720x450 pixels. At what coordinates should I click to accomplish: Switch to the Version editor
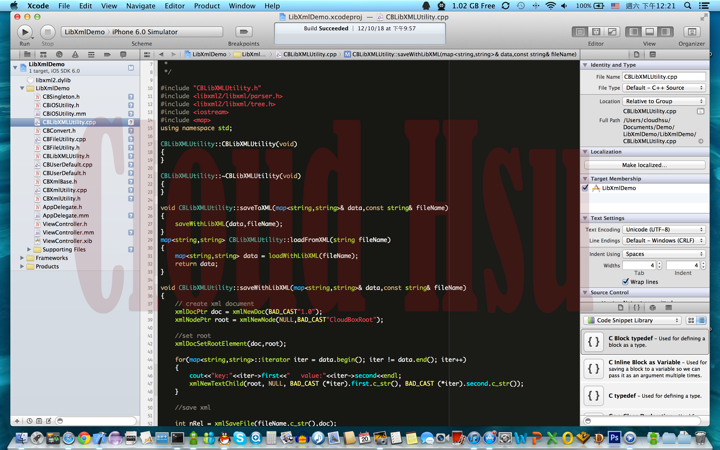click(x=612, y=32)
